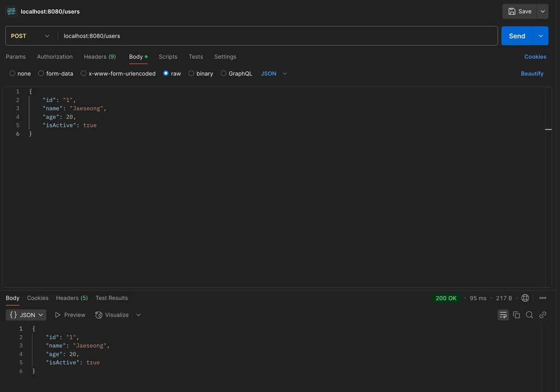The width and height of the screenshot is (560, 392).
Task: Click the 200 OK status badge
Action: [x=446, y=298]
